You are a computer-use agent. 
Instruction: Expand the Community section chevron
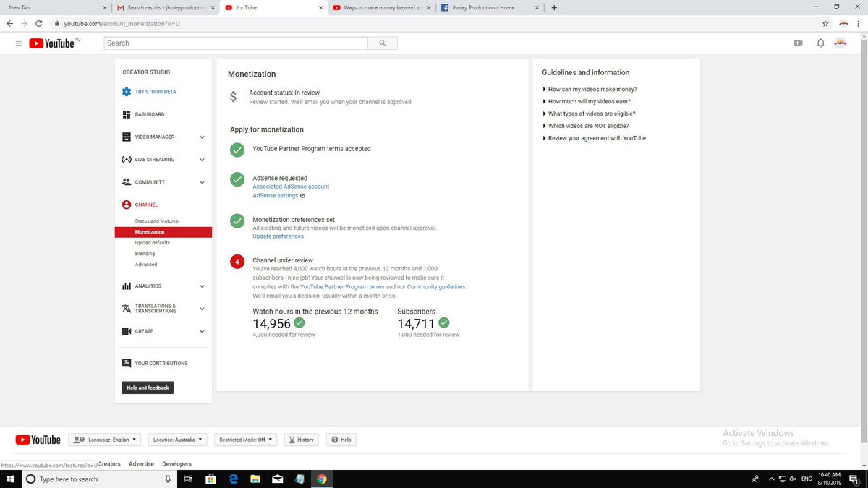point(202,182)
